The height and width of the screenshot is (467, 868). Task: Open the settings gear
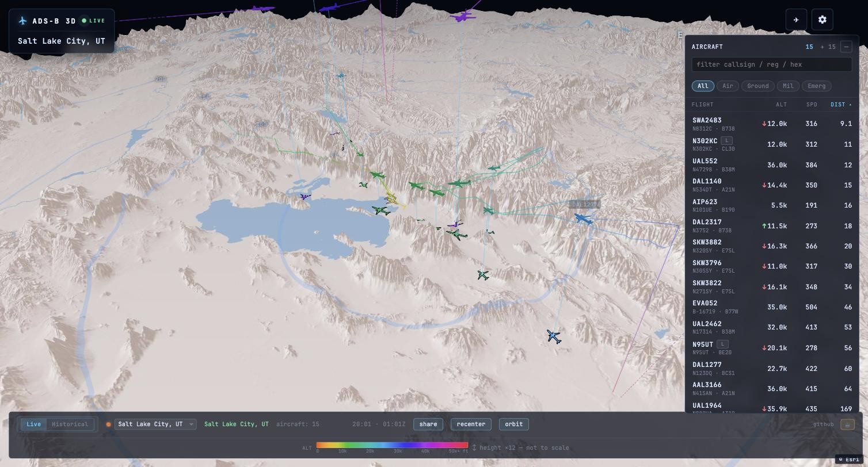pyautogui.click(x=823, y=20)
